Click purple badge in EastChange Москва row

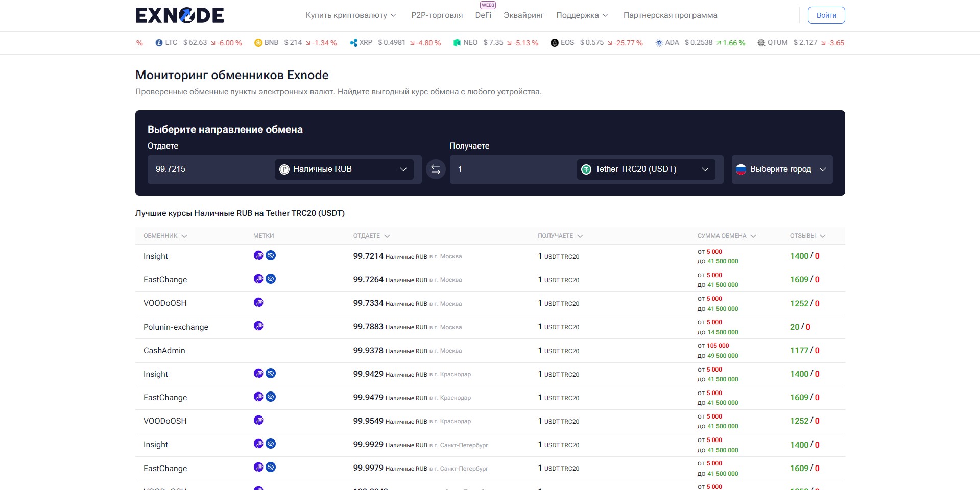point(258,279)
